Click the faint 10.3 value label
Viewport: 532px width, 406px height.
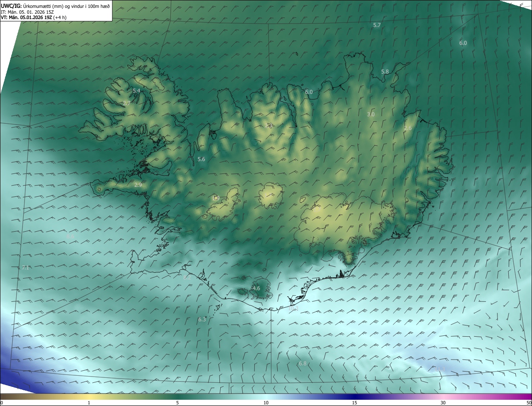tap(293, 309)
